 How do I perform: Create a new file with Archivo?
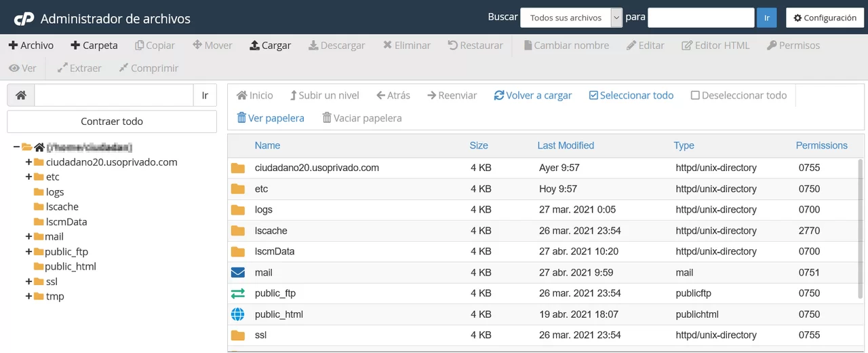pyautogui.click(x=31, y=45)
